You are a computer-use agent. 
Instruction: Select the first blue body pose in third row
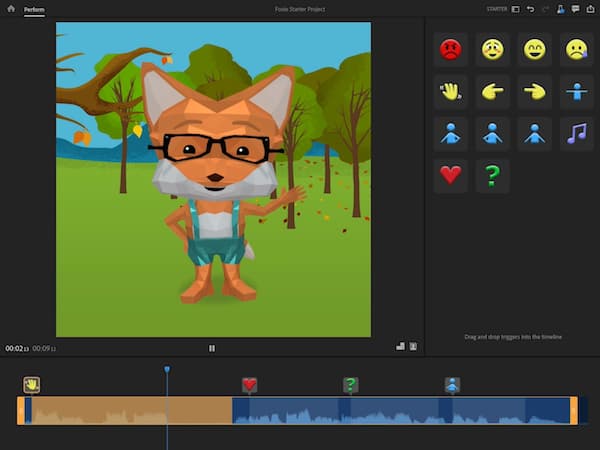click(451, 134)
